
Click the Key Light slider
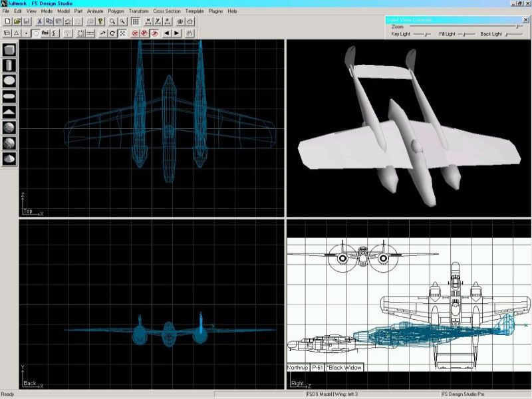tap(423, 34)
